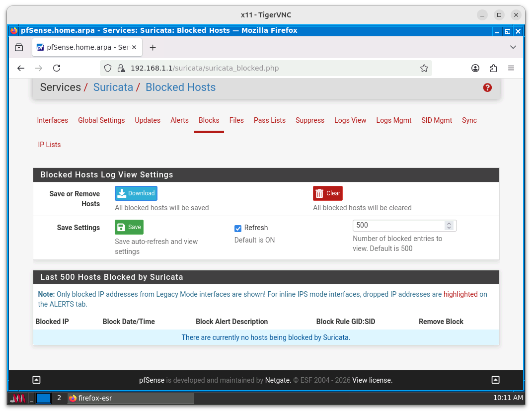532x413 pixels.
Task: Select the Blocks tab
Action: (209, 120)
